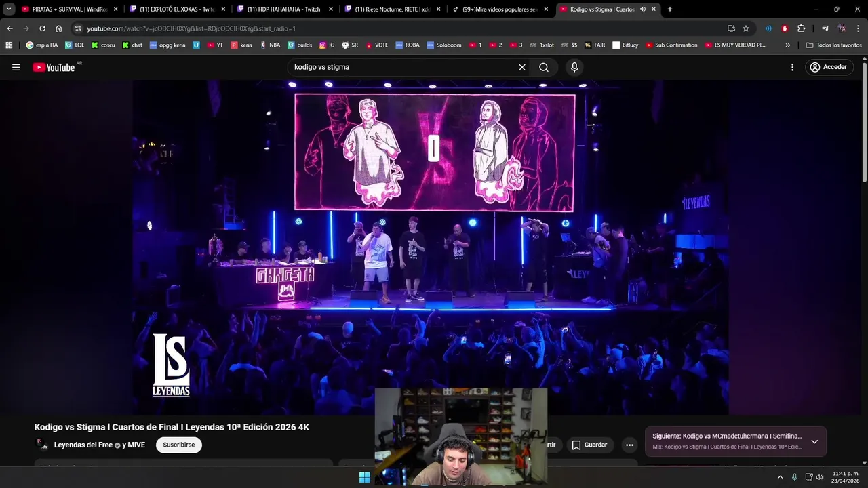Open the taskbar clock and date

coord(845,477)
